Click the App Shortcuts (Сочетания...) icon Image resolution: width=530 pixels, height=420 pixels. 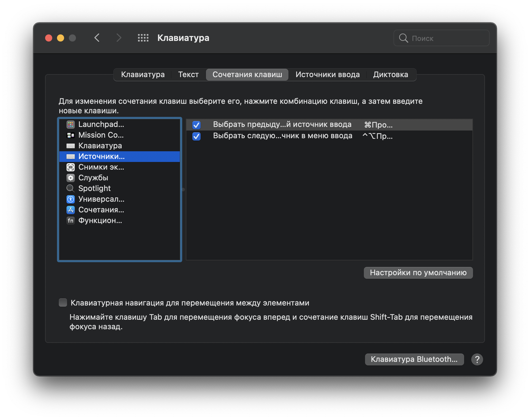(x=71, y=210)
